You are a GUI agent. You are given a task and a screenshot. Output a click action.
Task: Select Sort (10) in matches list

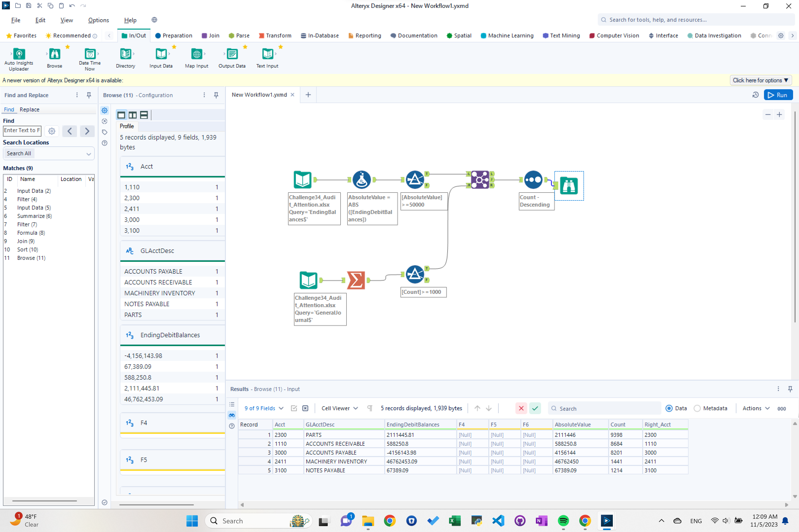pyautogui.click(x=27, y=249)
